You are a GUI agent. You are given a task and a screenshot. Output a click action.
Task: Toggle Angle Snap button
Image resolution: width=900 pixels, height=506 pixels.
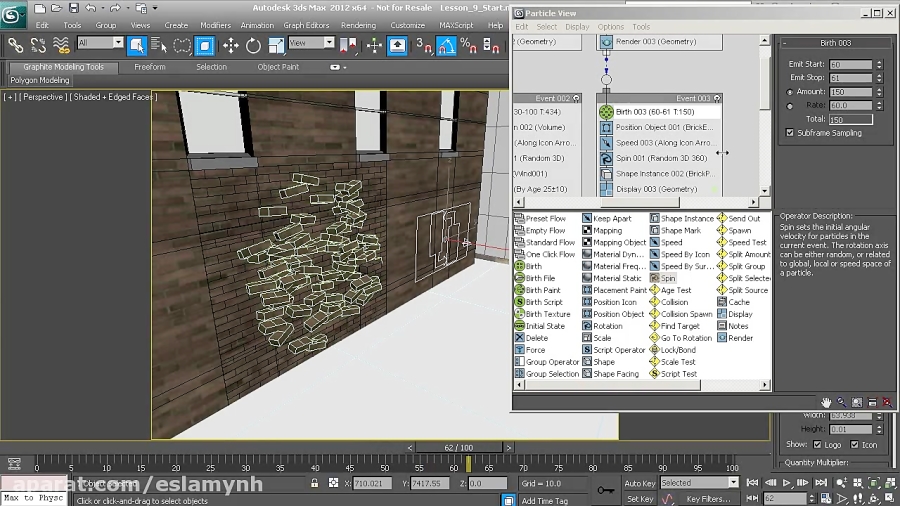pos(447,45)
